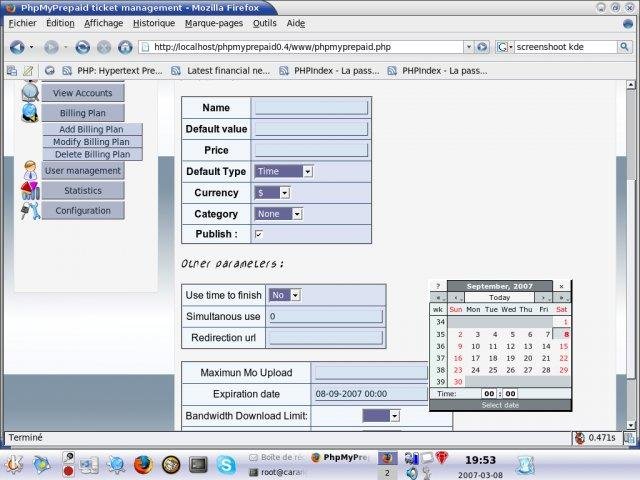Viewport: 640px width, 480px height.
Task: Open the Affichage menu
Action: coord(104,23)
